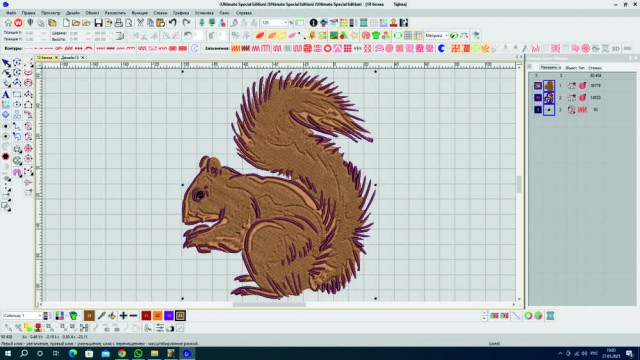Open File Explorer from the taskbar
The width and height of the screenshot is (640, 360).
154,353
